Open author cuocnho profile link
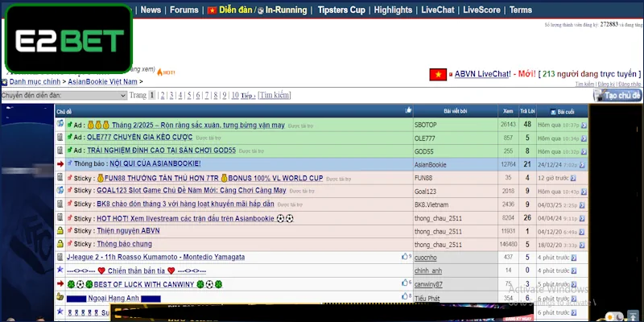This screenshot has width=644, height=322. (x=426, y=258)
